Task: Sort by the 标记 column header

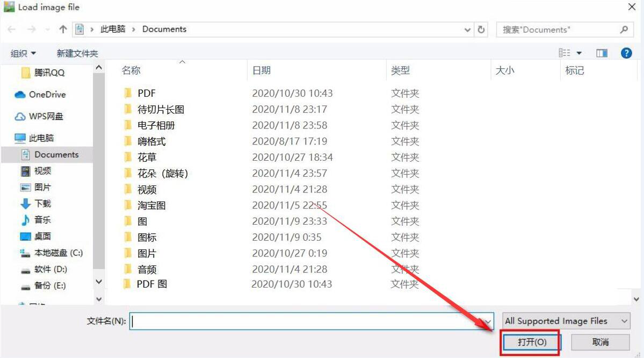Action: (x=575, y=70)
